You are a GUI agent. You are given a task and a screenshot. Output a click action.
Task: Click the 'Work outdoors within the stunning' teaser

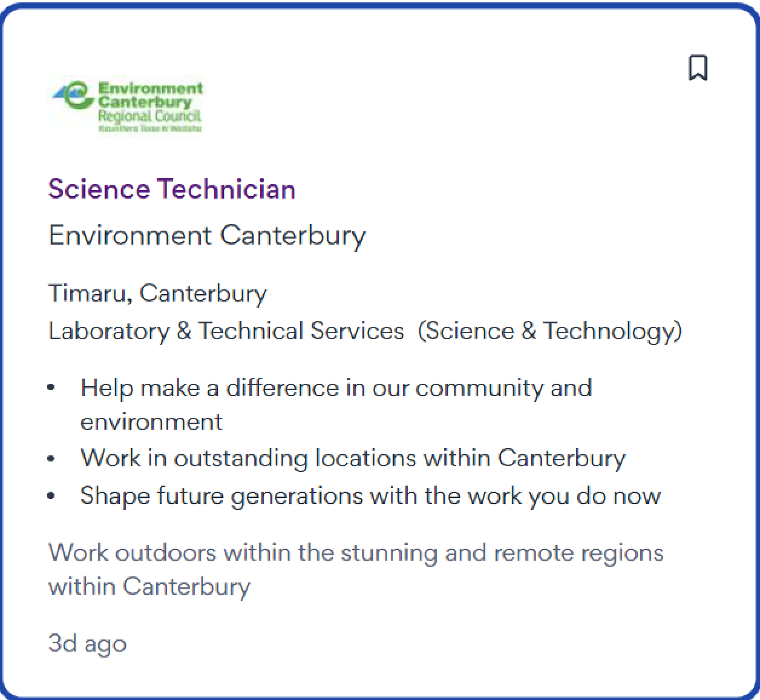pyautogui.click(x=356, y=552)
